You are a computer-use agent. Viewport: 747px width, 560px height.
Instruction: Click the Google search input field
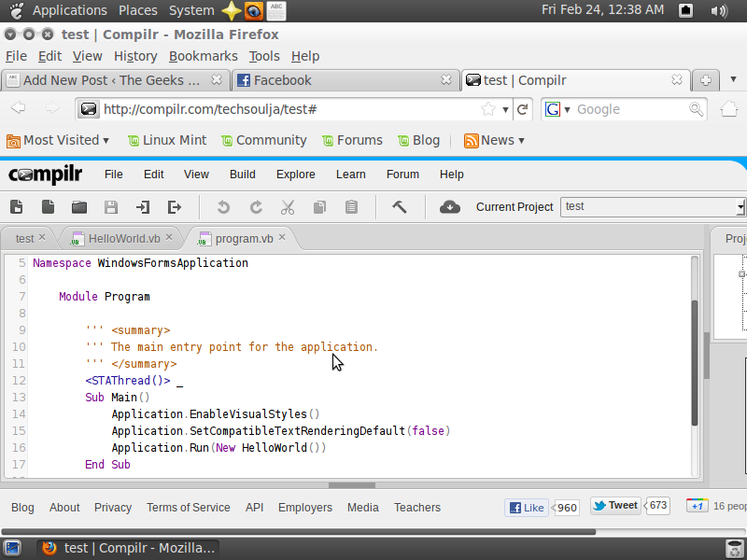[631, 109]
